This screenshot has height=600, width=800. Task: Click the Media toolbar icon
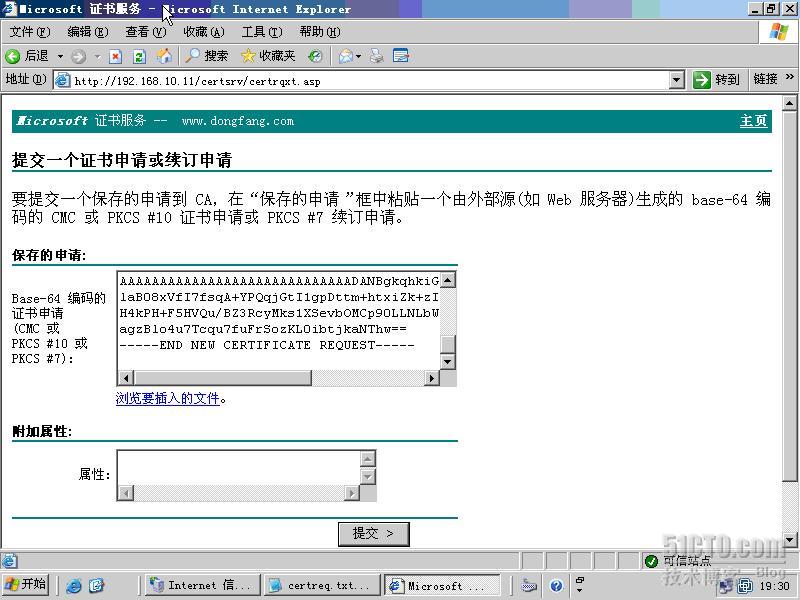coord(315,56)
